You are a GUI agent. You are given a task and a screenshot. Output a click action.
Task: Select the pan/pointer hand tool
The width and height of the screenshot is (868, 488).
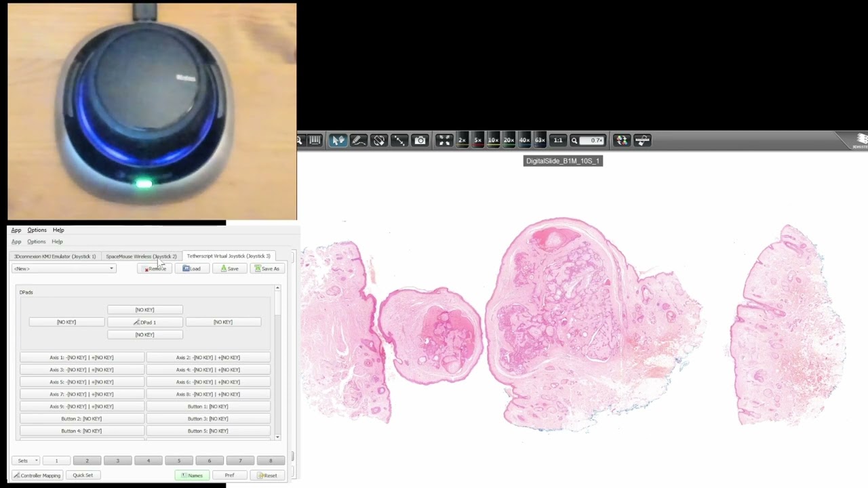click(338, 140)
